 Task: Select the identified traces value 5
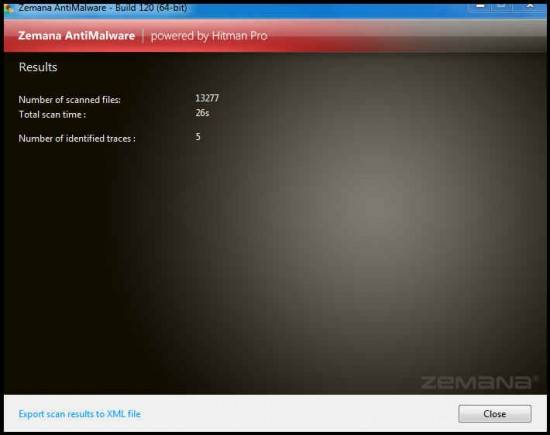coord(198,136)
